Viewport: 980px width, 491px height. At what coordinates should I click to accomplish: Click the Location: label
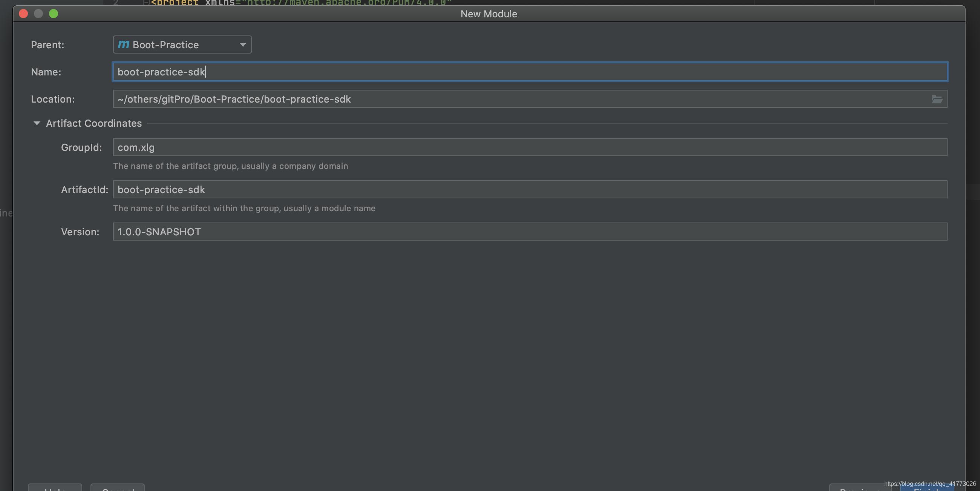(x=53, y=99)
